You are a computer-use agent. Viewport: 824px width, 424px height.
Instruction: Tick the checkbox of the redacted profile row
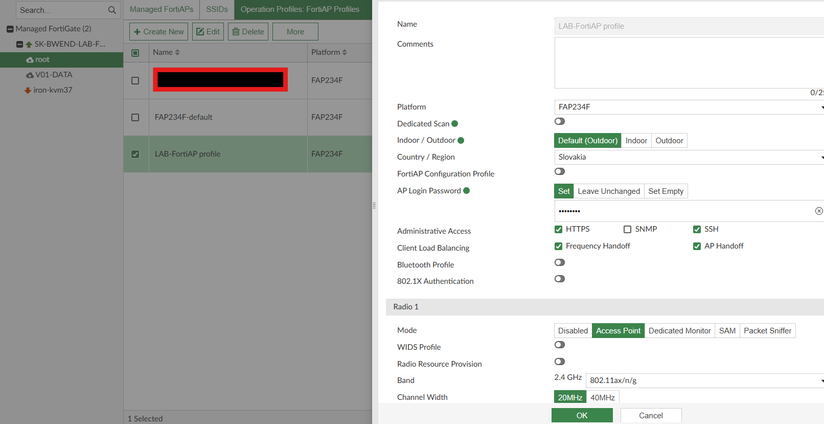135,80
